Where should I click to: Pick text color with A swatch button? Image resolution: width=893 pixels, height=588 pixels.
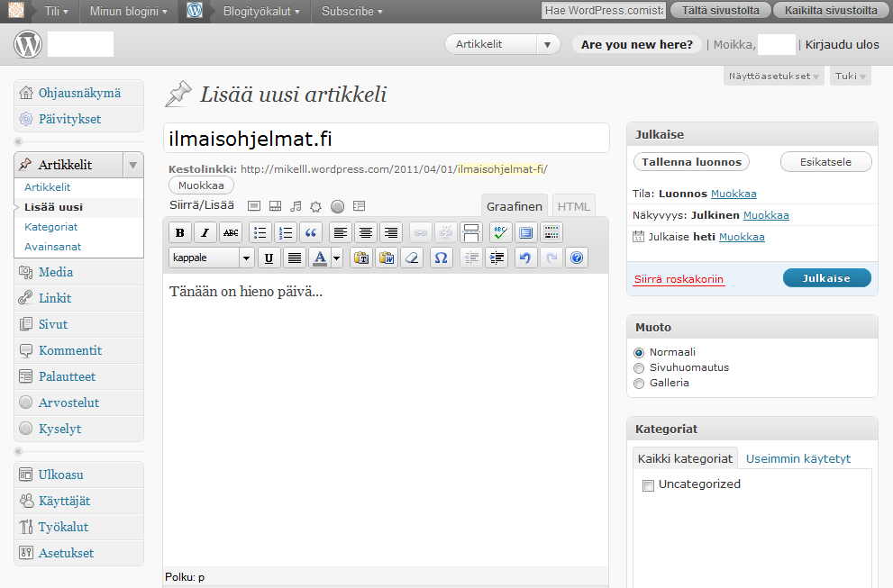[320, 258]
